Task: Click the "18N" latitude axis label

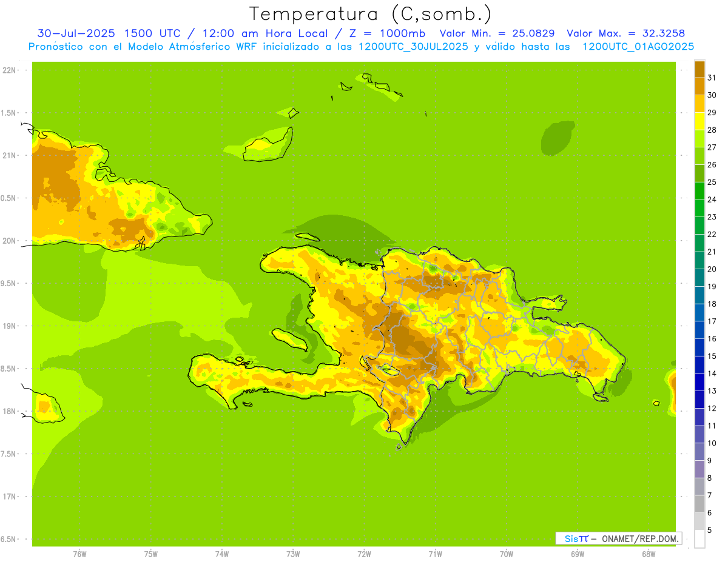Action: tap(9, 411)
